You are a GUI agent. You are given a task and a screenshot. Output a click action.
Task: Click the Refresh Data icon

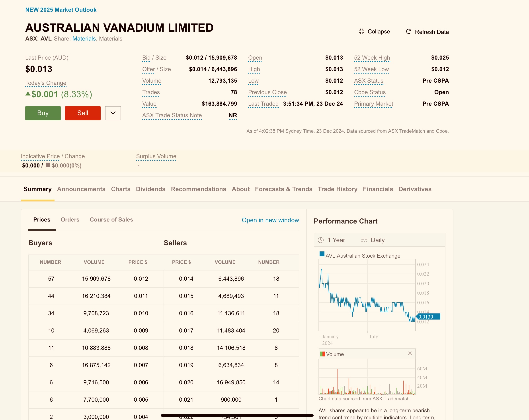coord(408,31)
